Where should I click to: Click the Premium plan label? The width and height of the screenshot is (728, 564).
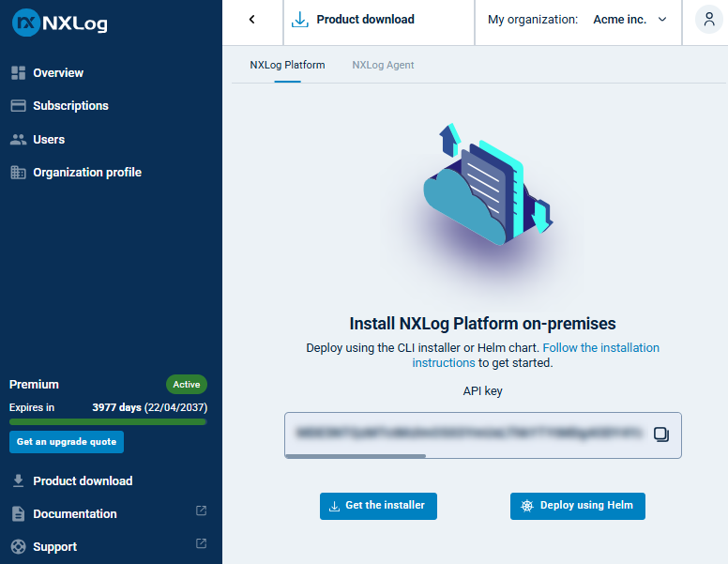coord(34,385)
